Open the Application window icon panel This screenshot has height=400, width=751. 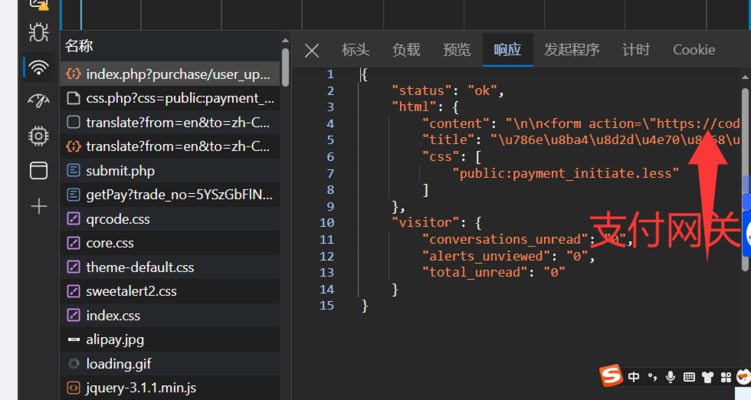[x=38, y=171]
